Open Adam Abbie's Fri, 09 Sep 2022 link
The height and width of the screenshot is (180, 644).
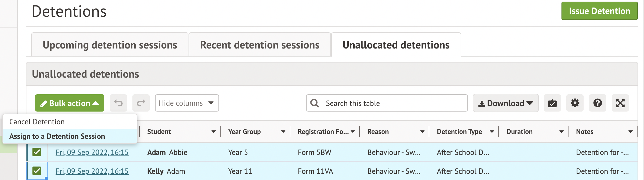click(x=92, y=153)
